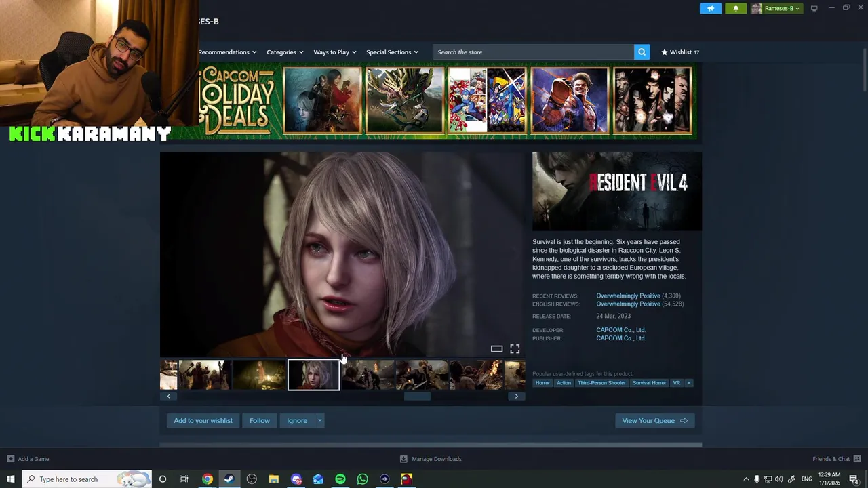This screenshot has width=868, height=488.
Task: Open Manage Downloads in the bottom bar
Action: pyautogui.click(x=431, y=459)
